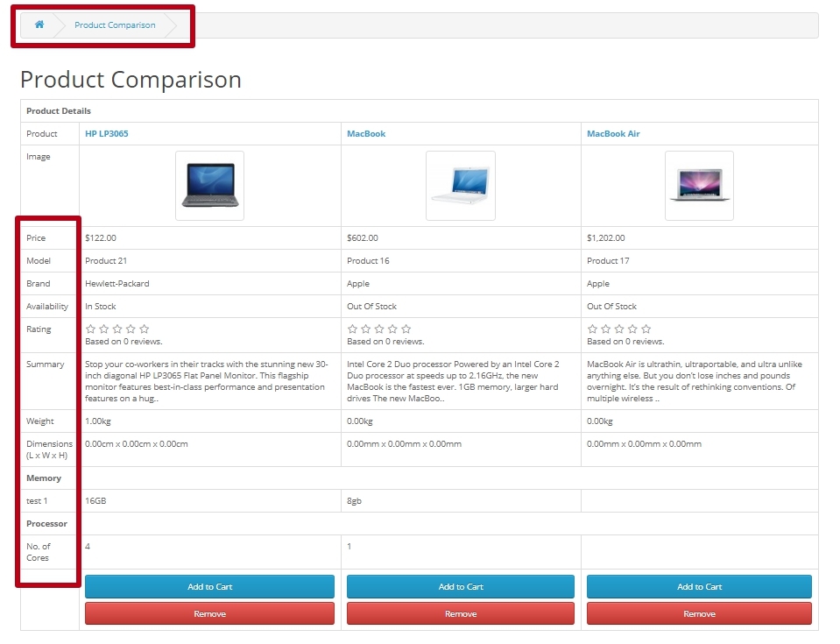Add MacBook to cart
This screenshot has width=840, height=644.
[x=460, y=587]
